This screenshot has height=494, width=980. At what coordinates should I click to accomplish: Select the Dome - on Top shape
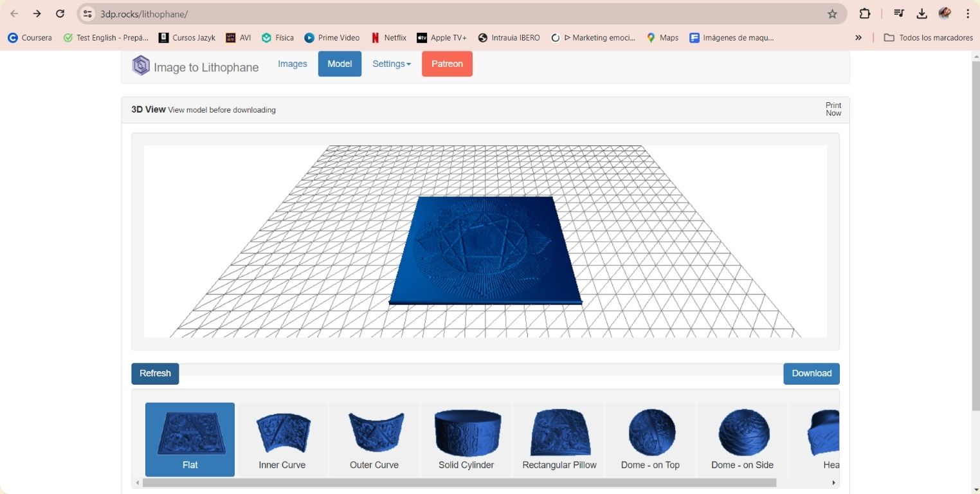pos(650,439)
